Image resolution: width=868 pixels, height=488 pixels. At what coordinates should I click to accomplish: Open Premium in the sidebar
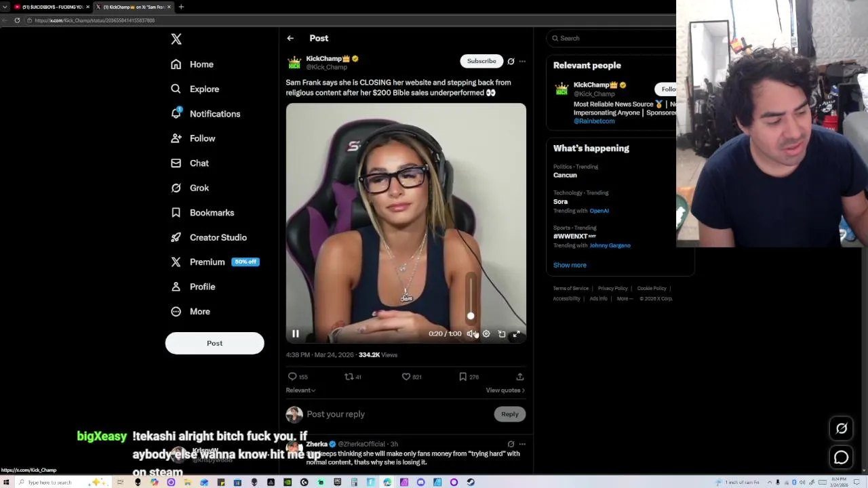214,262
